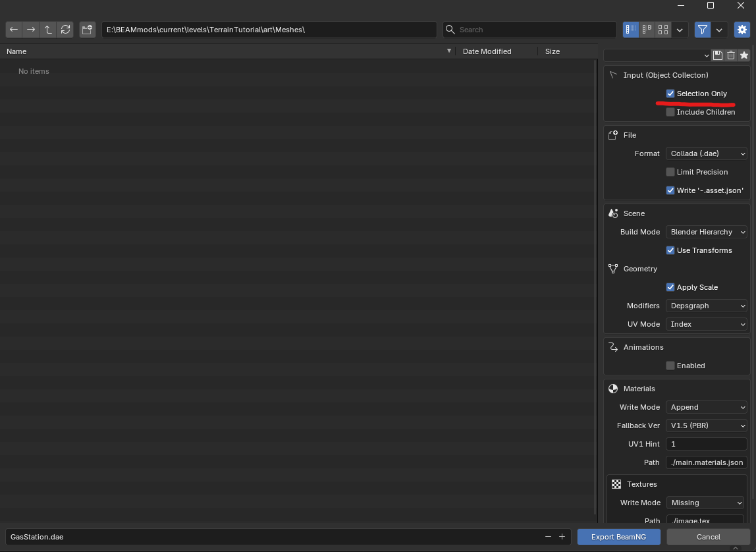Click the Cancel button
This screenshot has height=552, width=756.
[x=709, y=537]
